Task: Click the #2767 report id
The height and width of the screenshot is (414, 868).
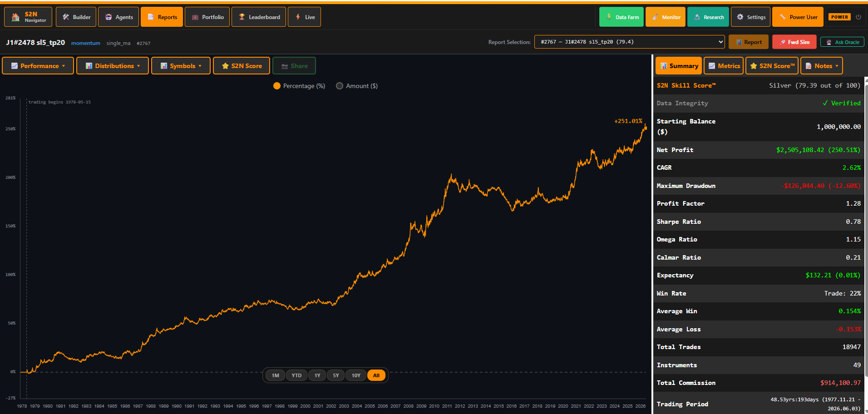Action: click(143, 43)
